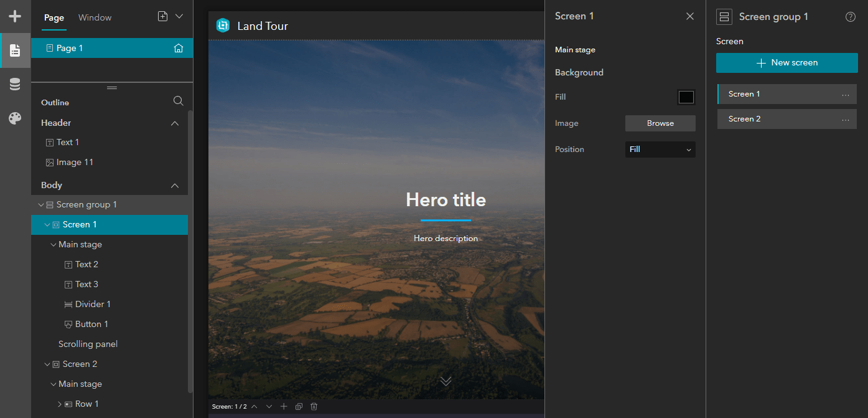Screen dimensions: 868x418
Task: Switch to the Window tab
Action: pyautogui.click(x=95, y=17)
